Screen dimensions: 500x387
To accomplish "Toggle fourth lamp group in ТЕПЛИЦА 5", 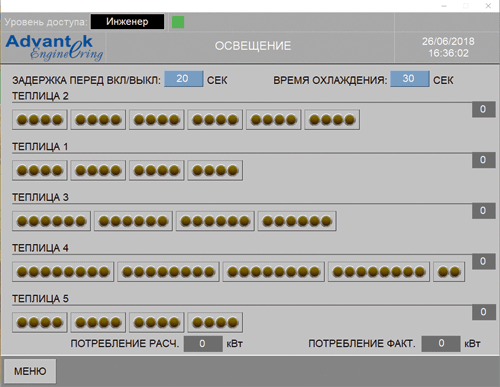I will tap(215, 322).
